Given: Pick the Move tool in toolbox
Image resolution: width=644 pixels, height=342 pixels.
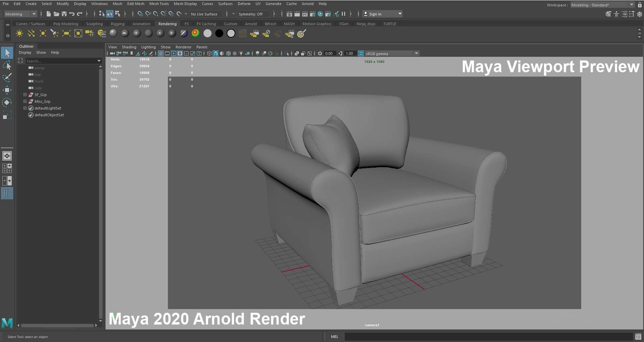Looking at the screenshot, I should 7,90.
